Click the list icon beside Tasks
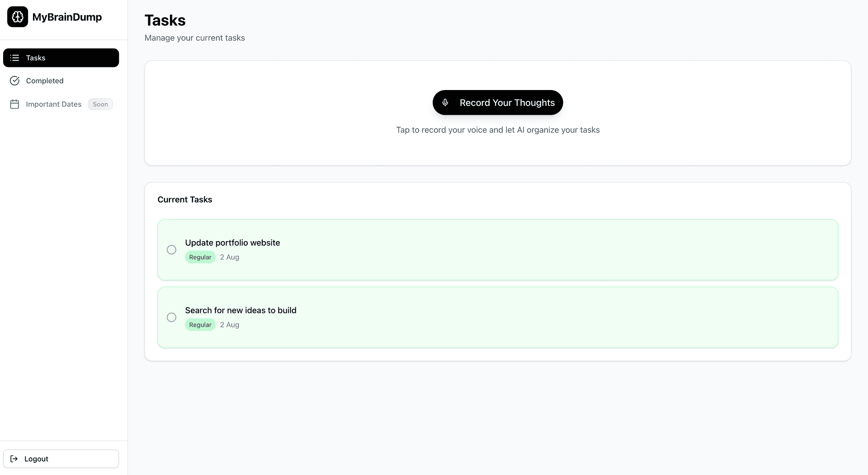Image resolution: width=868 pixels, height=475 pixels. tap(14, 58)
